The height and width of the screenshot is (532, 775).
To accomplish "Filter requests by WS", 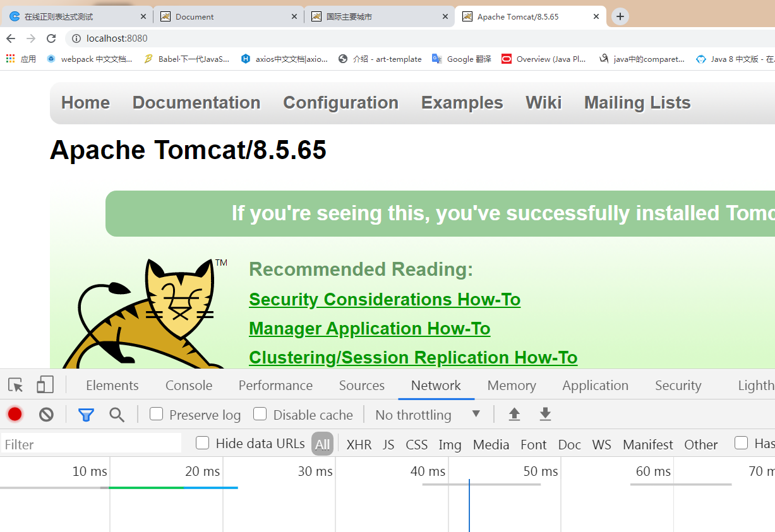I will pos(602,445).
